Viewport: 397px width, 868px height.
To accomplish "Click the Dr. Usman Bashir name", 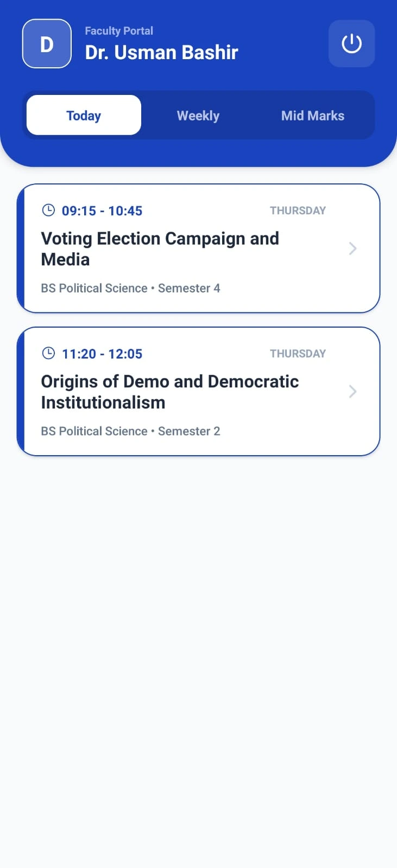I will tap(162, 53).
